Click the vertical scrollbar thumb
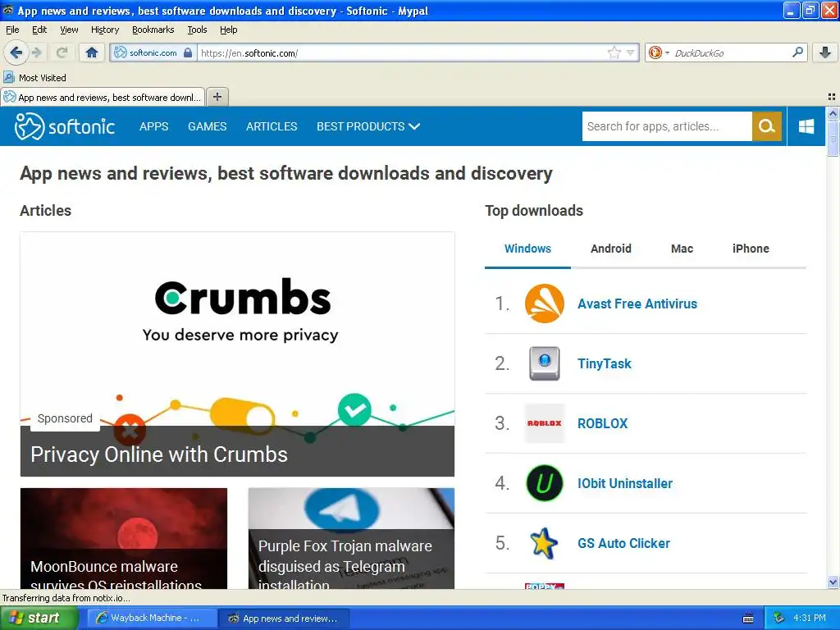The width and height of the screenshot is (840, 630). click(833, 138)
